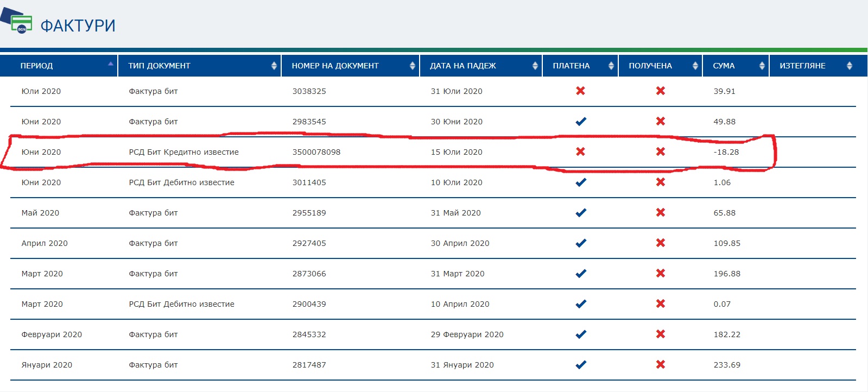Sort by ТИП ДОКУМЕНТ column arrows

(x=274, y=66)
